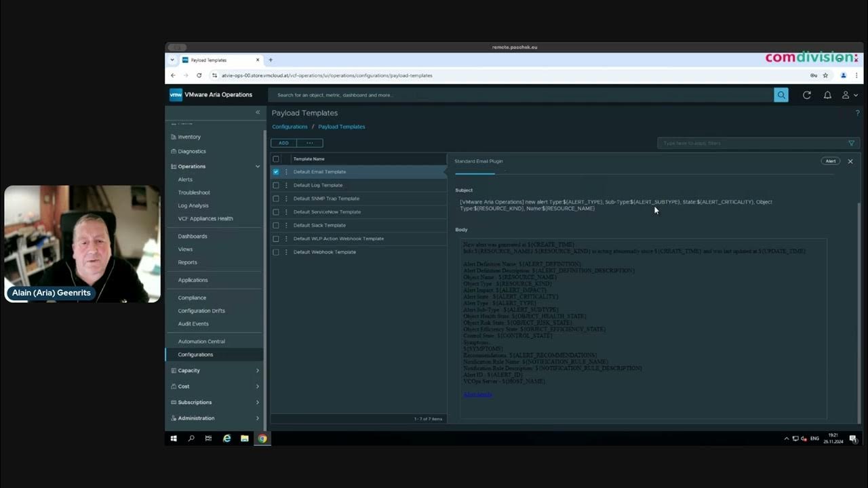Screen dimensions: 868x488
Task: Click inside the filter text input field
Action: [746, 143]
